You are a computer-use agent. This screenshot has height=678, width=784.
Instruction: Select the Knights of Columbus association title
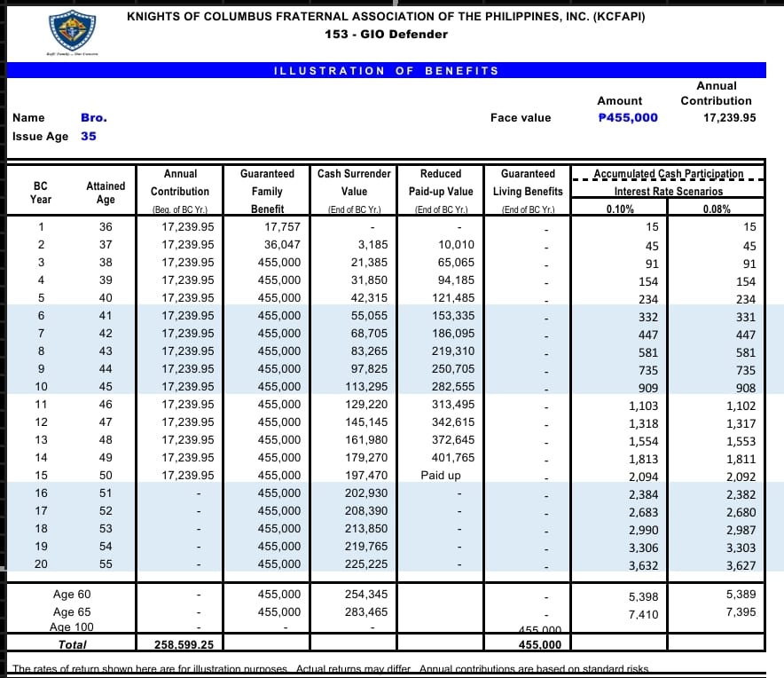click(x=386, y=17)
